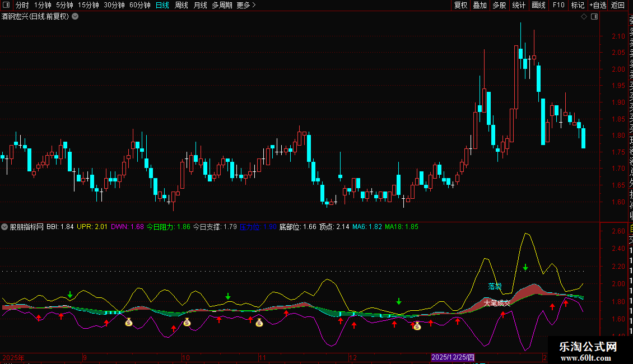Select the 60分钟 period tab
Viewport: 633px width, 364px height.
point(139,5)
